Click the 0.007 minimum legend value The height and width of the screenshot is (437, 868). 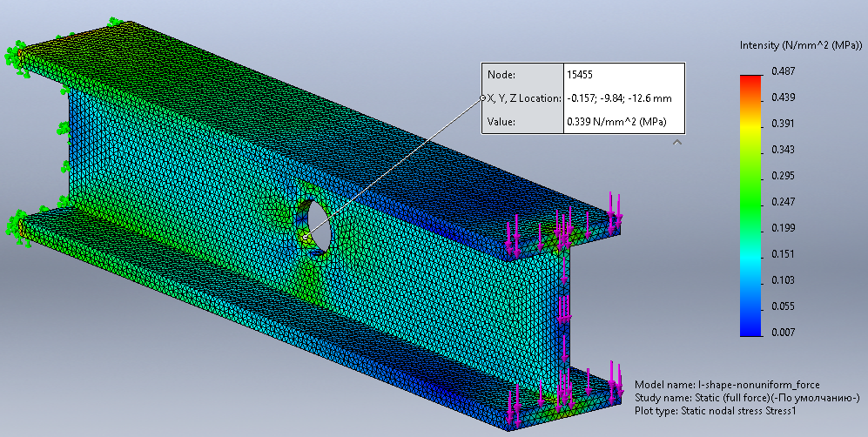pos(784,333)
